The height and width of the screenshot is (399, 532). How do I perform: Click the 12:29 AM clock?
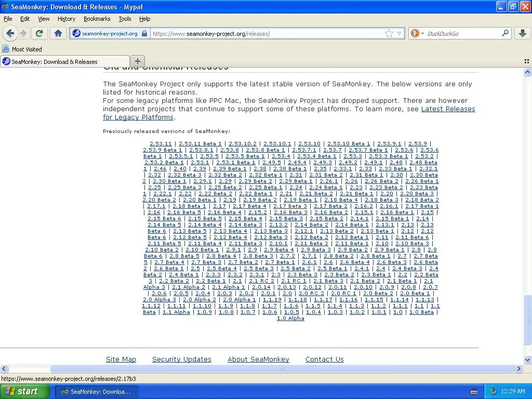coord(513,391)
